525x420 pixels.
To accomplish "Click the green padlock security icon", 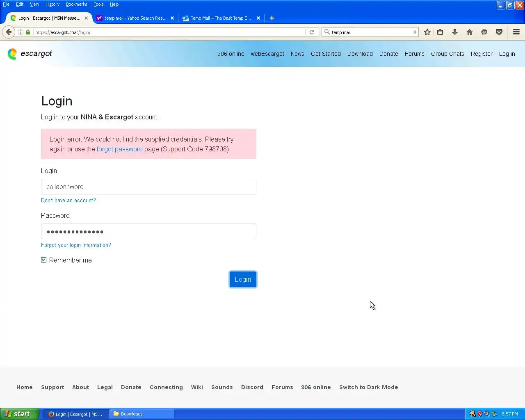I will 28,32.
